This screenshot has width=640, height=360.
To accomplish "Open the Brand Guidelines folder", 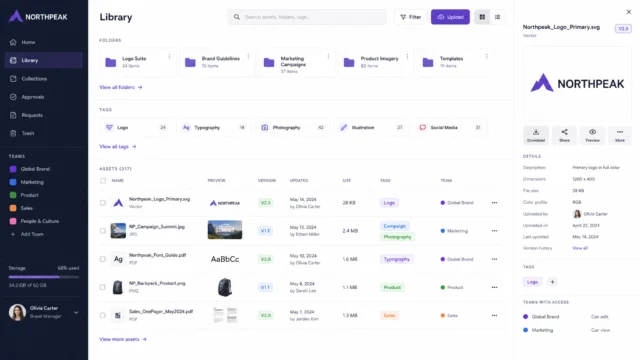I will click(217, 62).
